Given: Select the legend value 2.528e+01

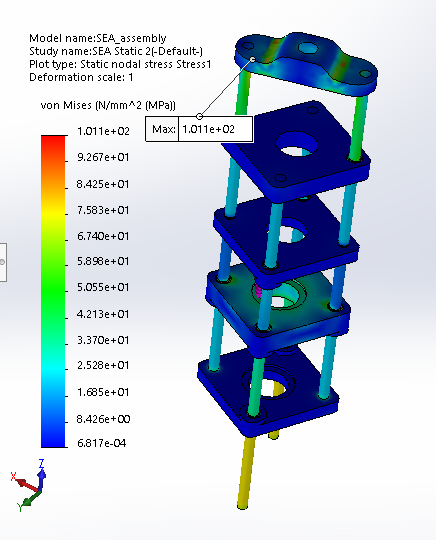Looking at the screenshot, I should click(x=103, y=365).
